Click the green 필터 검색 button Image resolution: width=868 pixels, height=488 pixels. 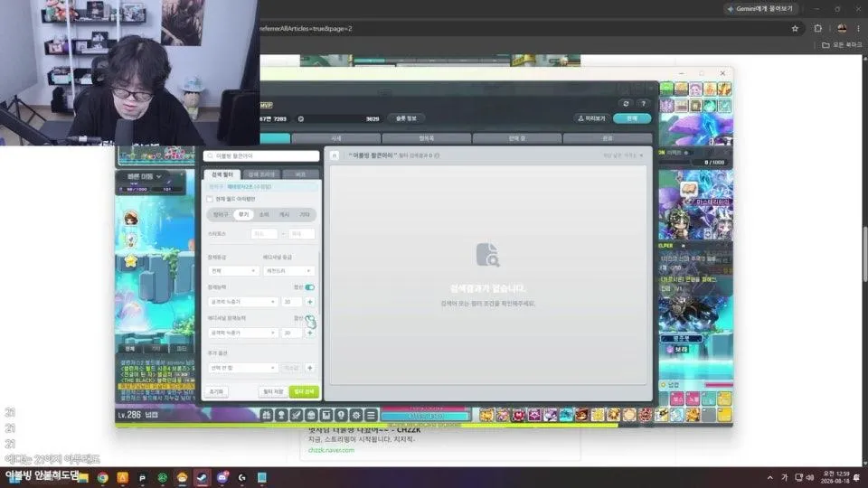pos(304,391)
